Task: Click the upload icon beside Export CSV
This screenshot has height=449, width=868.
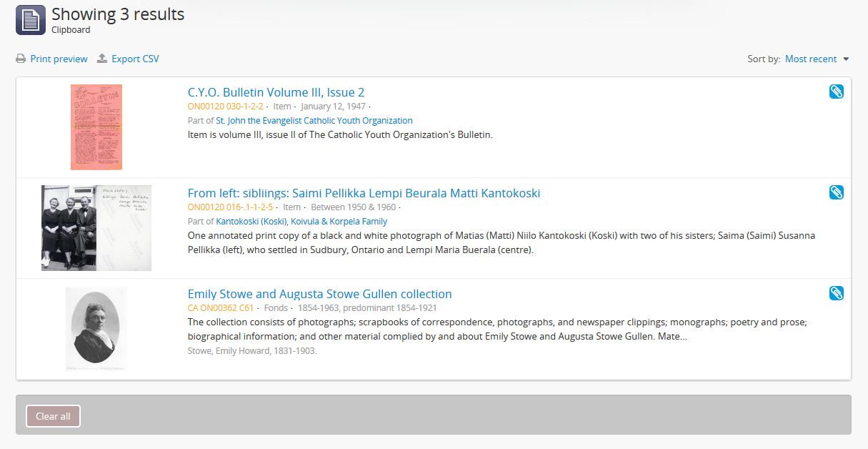Action: [x=102, y=59]
